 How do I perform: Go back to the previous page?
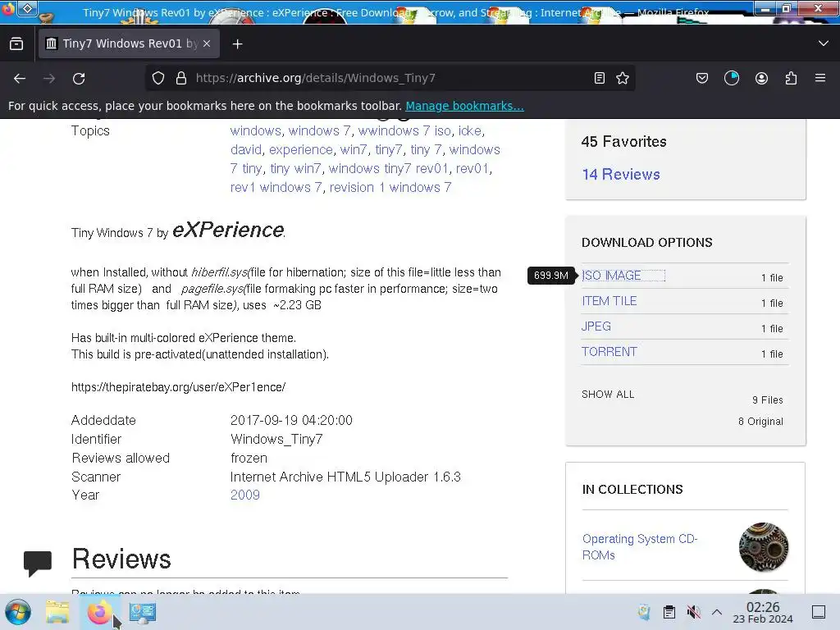point(20,79)
